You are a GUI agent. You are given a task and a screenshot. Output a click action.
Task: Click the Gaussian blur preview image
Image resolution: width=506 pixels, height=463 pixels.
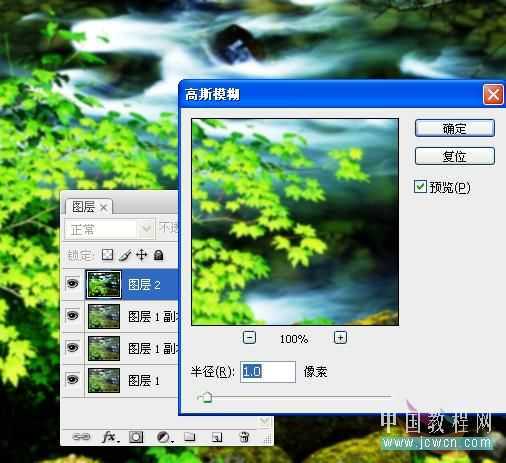[x=295, y=222]
